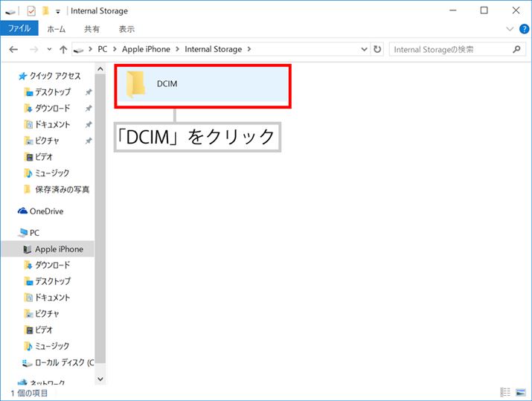Switch to the 表示 ribbon tab
This screenshot has height=401, width=532.
[x=126, y=29]
